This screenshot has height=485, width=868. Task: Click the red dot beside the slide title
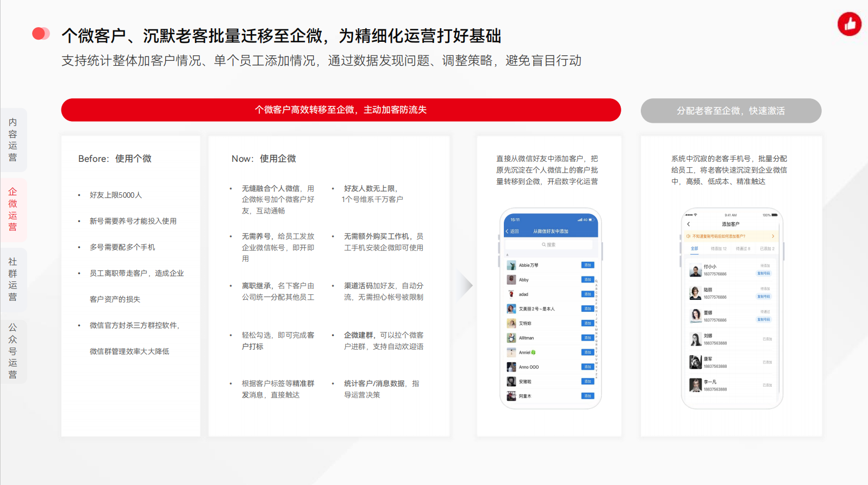coord(39,34)
